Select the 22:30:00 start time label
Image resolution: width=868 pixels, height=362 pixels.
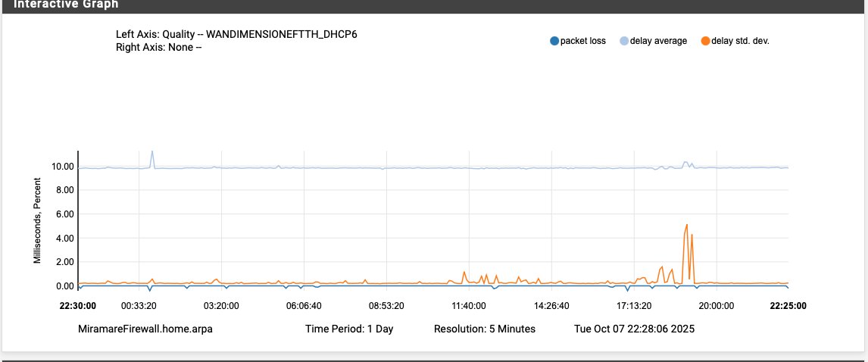coord(78,306)
